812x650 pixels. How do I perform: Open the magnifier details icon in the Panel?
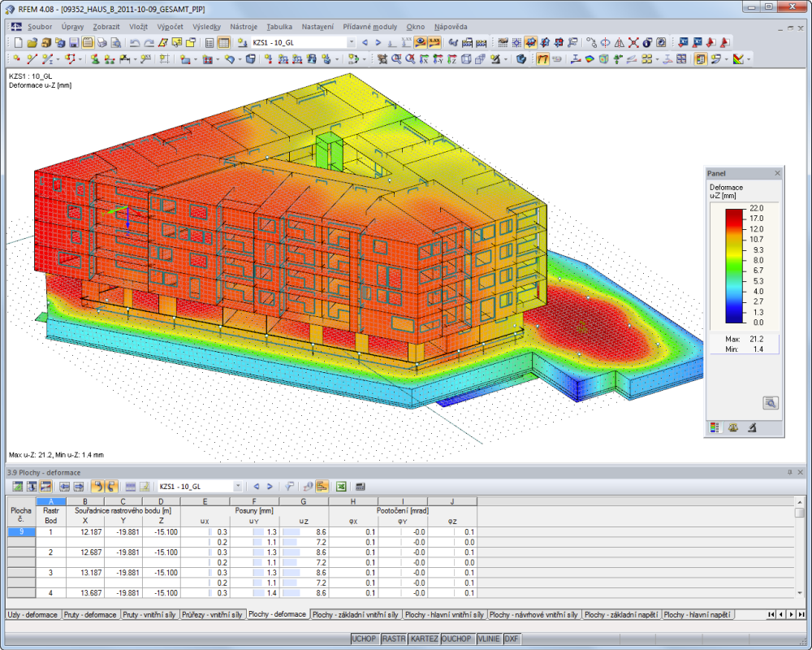pyautogui.click(x=769, y=401)
